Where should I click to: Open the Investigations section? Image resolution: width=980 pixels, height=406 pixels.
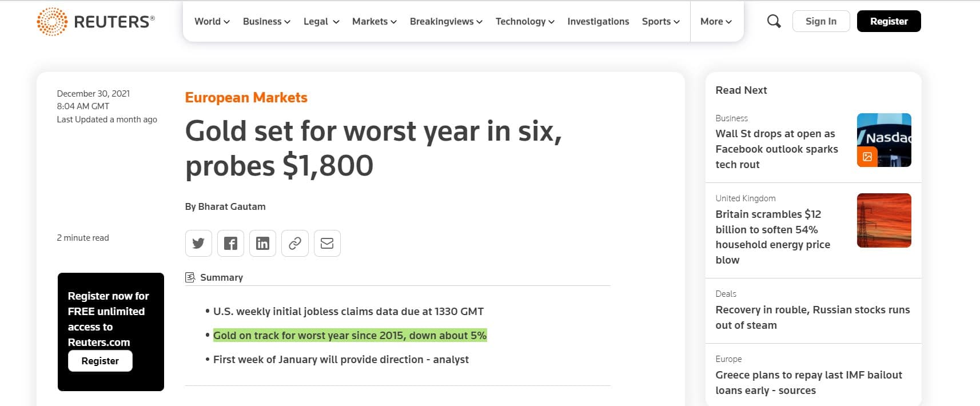coord(598,22)
